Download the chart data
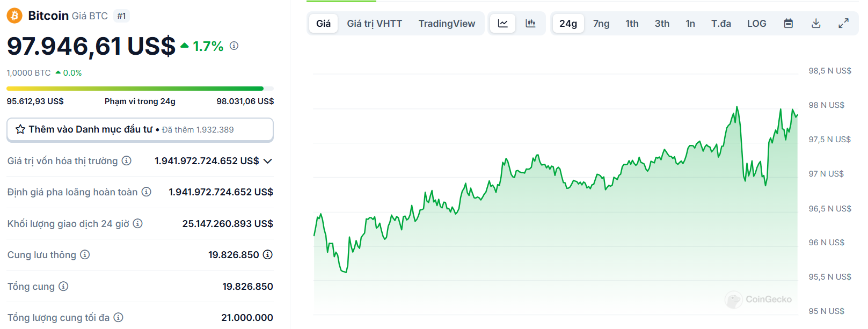 click(816, 23)
